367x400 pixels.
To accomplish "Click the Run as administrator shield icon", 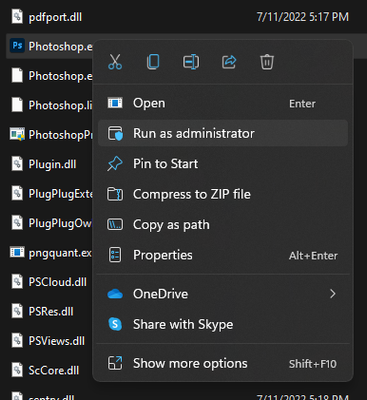I will [x=115, y=133].
